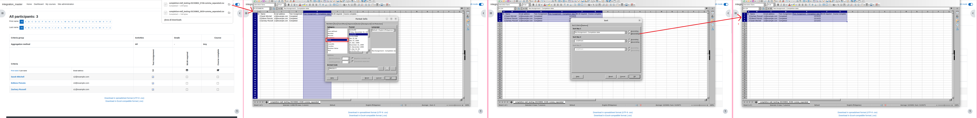Close the Sort dialog with its X button
980x118 pixels.
640,20
